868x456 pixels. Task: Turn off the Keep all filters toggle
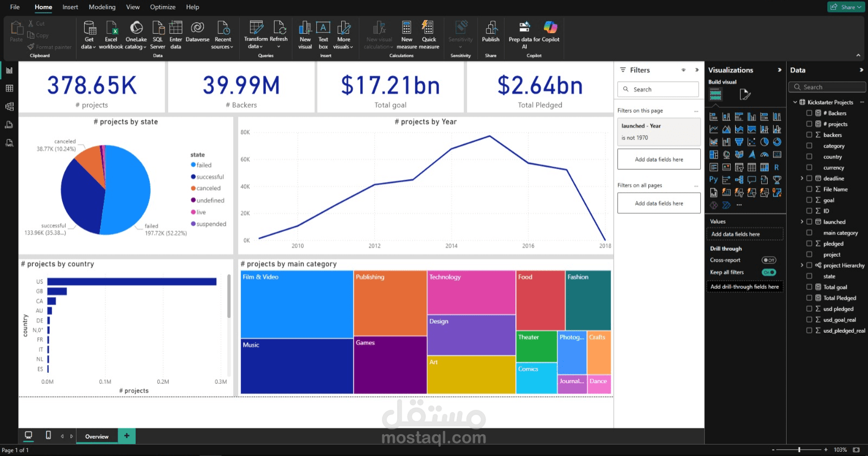pyautogui.click(x=769, y=273)
